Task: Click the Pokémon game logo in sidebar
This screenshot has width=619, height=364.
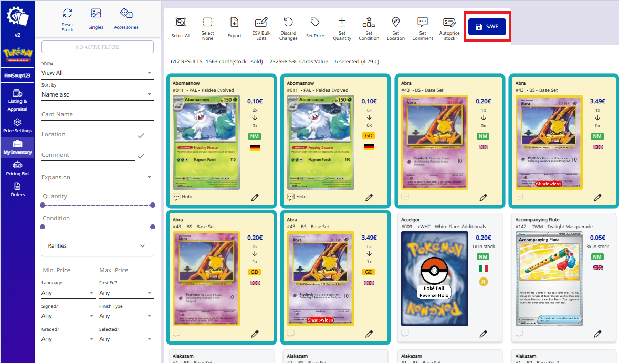Action: [x=17, y=55]
